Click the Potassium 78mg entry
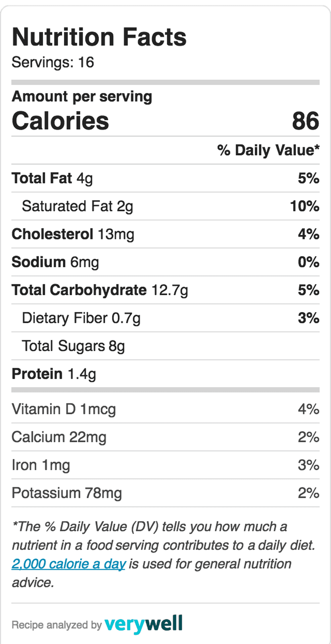331x644 pixels. click(x=67, y=493)
